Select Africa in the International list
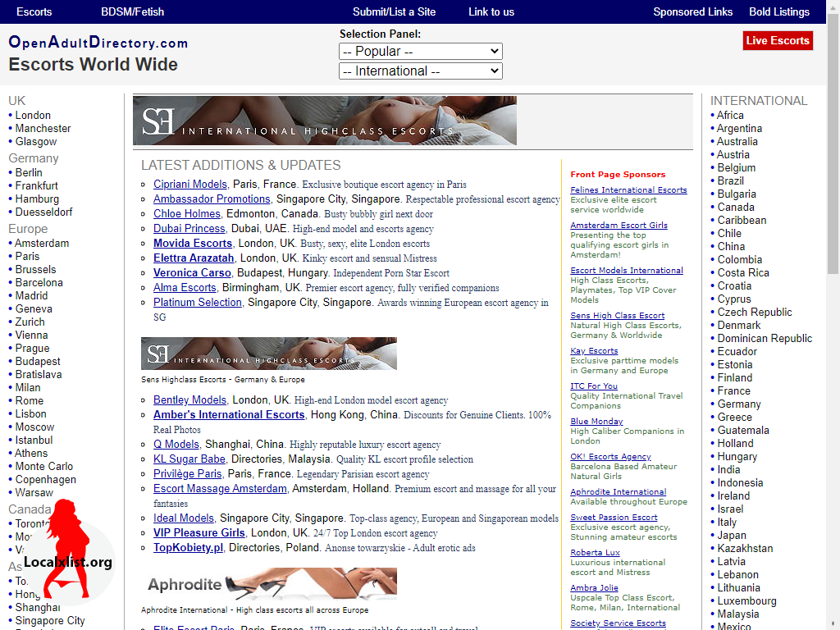840x630 pixels. (730, 115)
